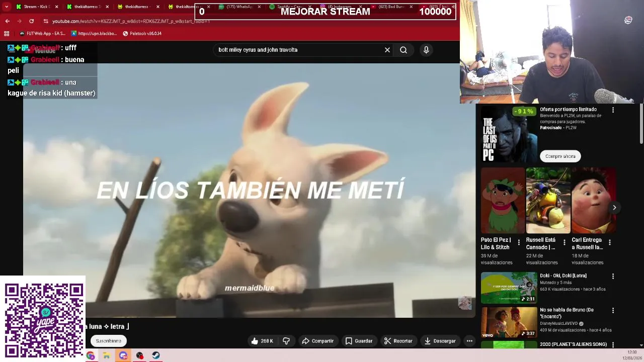
Task: Open the Paletools v26.0.24 bookmark
Action: 142,34
